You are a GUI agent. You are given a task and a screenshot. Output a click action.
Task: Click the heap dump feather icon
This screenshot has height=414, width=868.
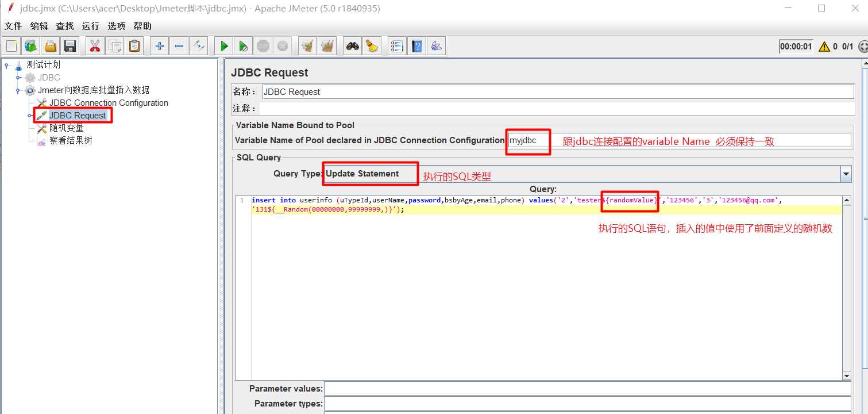[437, 46]
